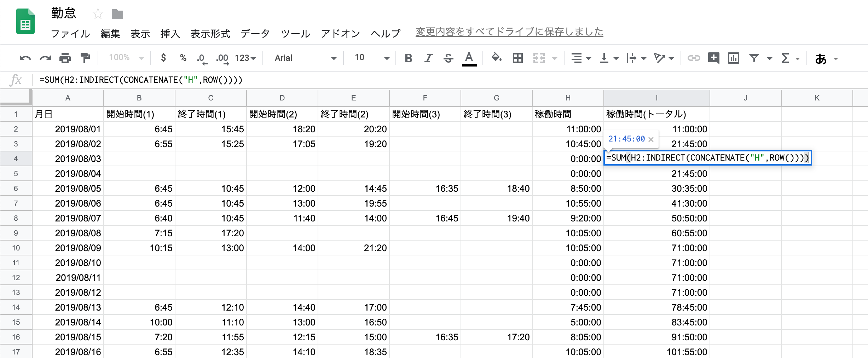868x358 pixels.
Task: Open the horizontal align dropdown
Action: pyautogui.click(x=581, y=58)
